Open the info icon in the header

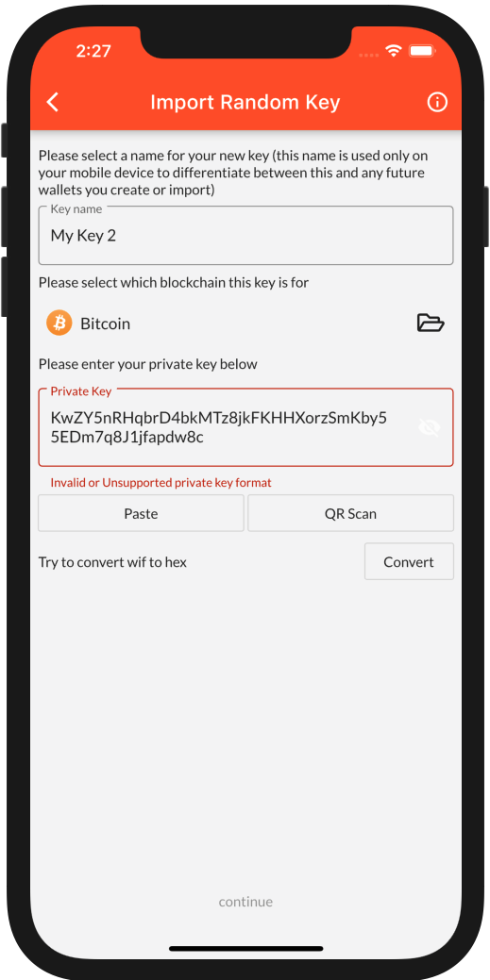(x=437, y=102)
